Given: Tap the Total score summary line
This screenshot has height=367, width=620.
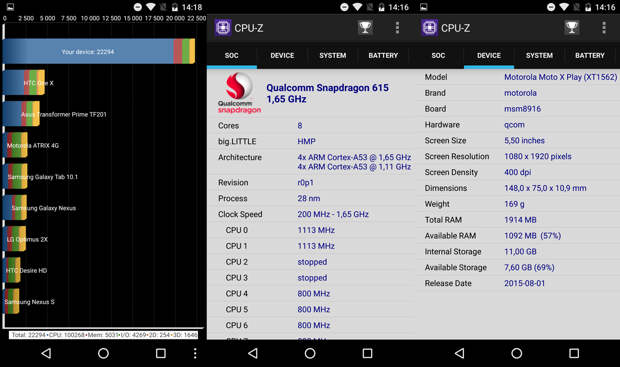Looking at the screenshot, I should (104, 335).
